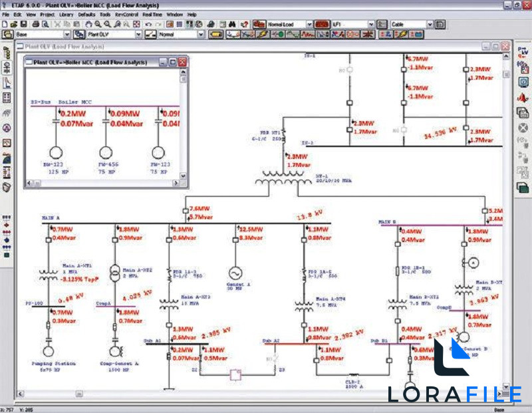The height and width of the screenshot is (413, 532).
Task: Click the Presentation icon beside Plant OLV
Action: (x=79, y=35)
